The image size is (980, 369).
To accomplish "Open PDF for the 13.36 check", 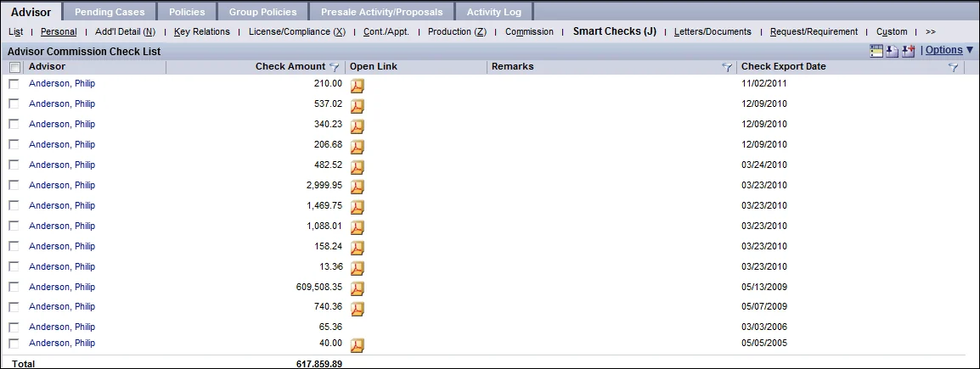I will point(357,268).
